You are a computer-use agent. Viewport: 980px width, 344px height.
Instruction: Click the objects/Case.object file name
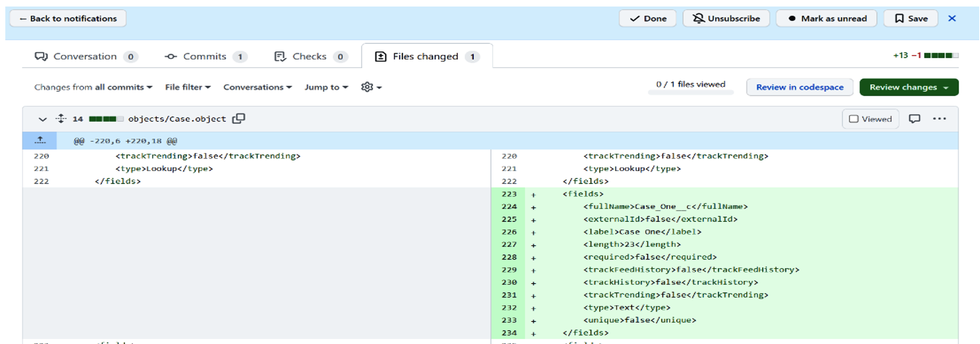(x=177, y=119)
